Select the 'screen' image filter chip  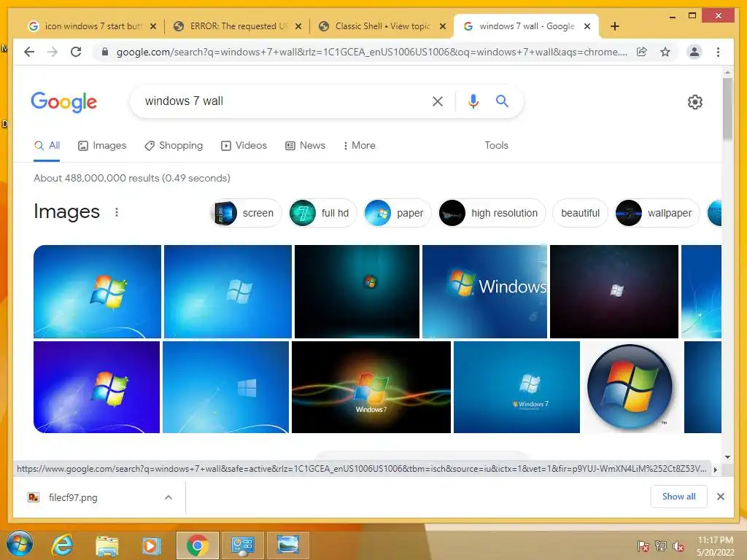coord(246,213)
